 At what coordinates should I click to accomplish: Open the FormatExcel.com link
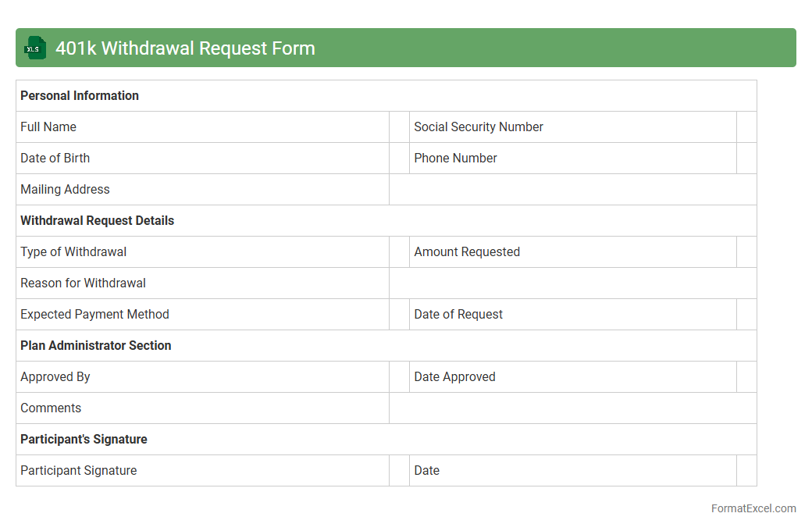pos(753,508)
